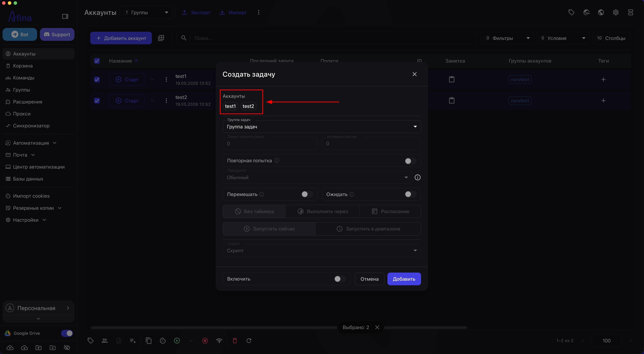Click the cloud upload icon in sidebar footer
This screenshot has width=644, height=354.
pyautogui.click(x=10, y=347)
